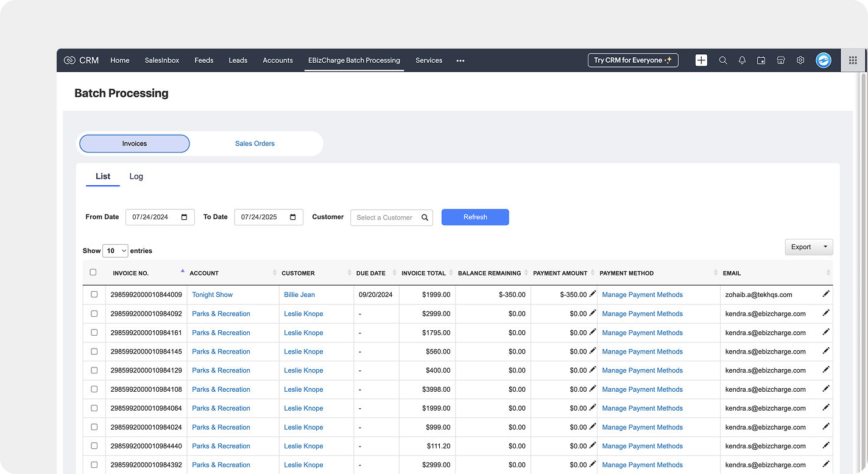Viewport: 868px width, 474px height.
Task: Edit email pencil for invoice ending 4064
Action: click(x=826, y=408)
